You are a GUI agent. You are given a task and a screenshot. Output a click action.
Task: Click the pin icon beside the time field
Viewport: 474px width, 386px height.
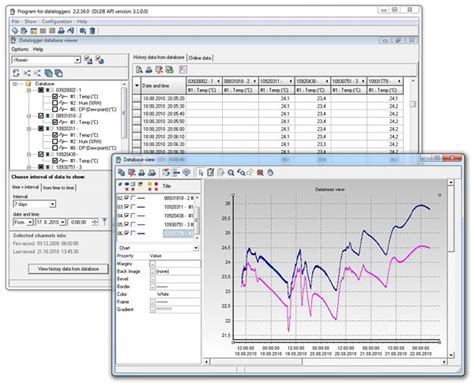click(x=104, y=222)
